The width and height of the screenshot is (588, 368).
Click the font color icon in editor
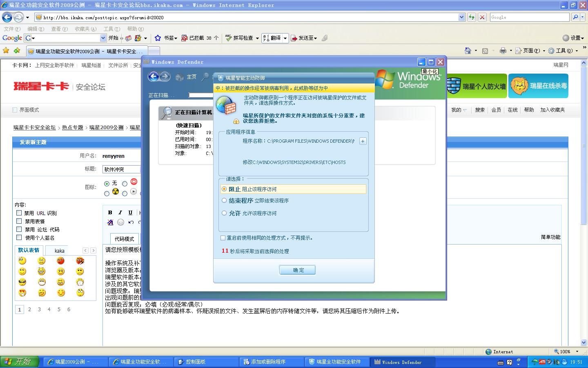[110, 222]
